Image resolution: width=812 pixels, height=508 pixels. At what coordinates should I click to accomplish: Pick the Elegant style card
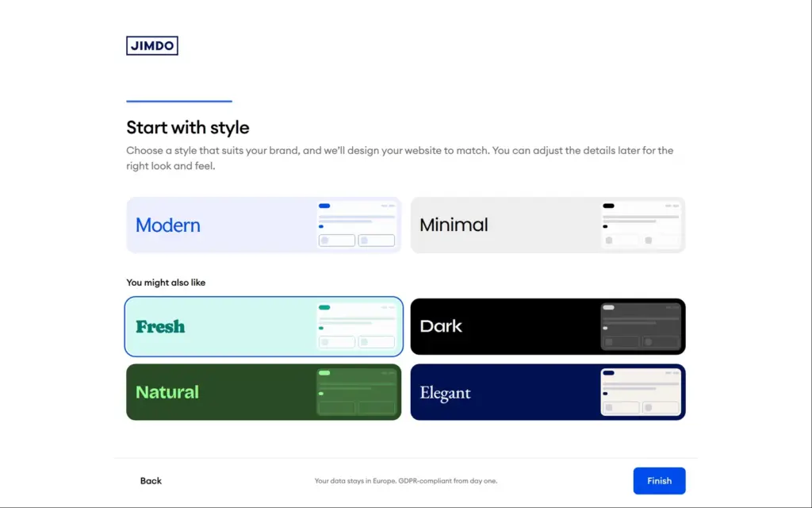(548, 392)
